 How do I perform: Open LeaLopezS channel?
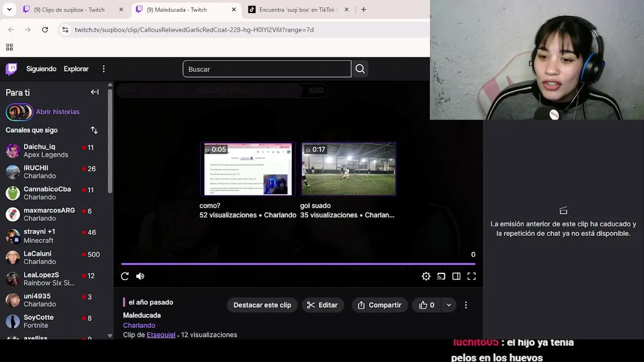(54, 279)
